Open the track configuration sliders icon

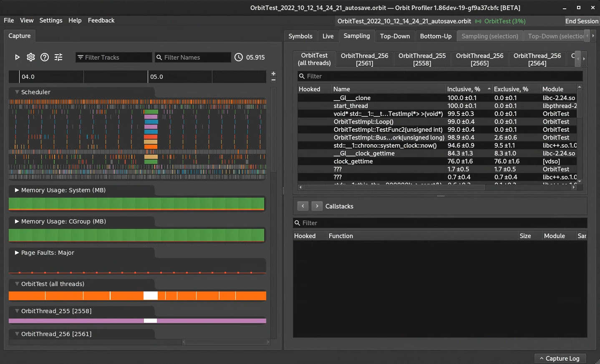click(x=58, y=57)
